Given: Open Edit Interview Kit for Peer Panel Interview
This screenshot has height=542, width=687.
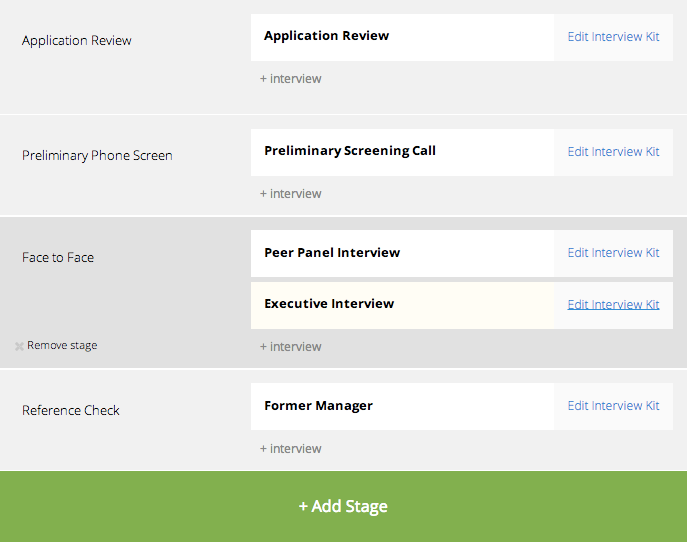Looking at the screenshot, I should pos(613,253).
